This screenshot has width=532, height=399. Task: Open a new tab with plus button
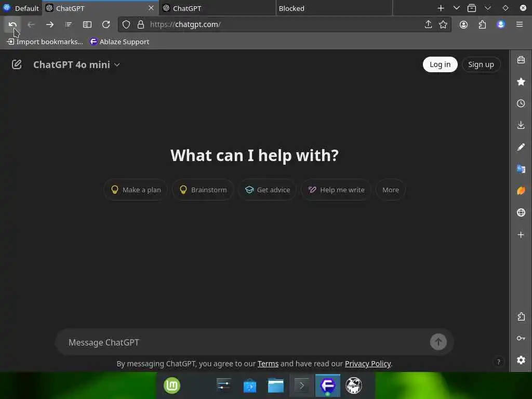(441, 8)
